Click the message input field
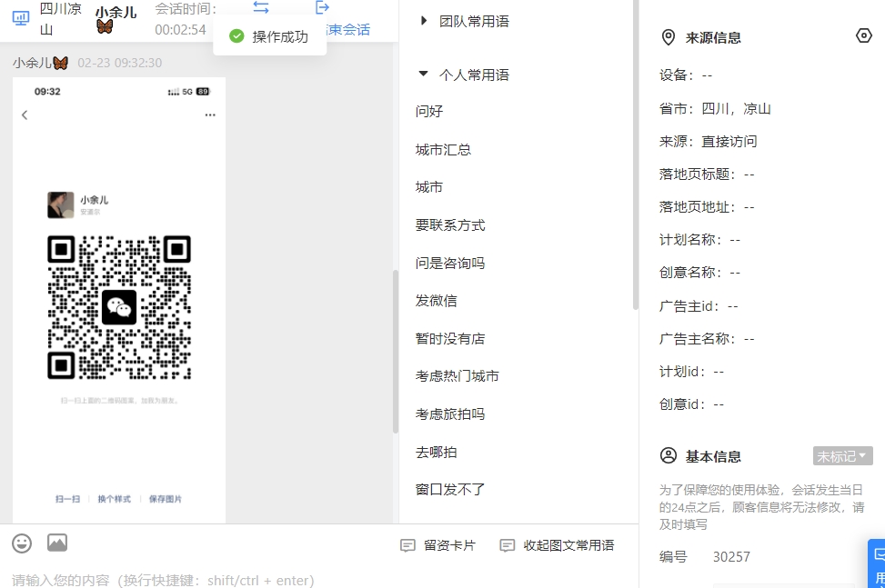The image size is (885, 588). coord(319,580)
